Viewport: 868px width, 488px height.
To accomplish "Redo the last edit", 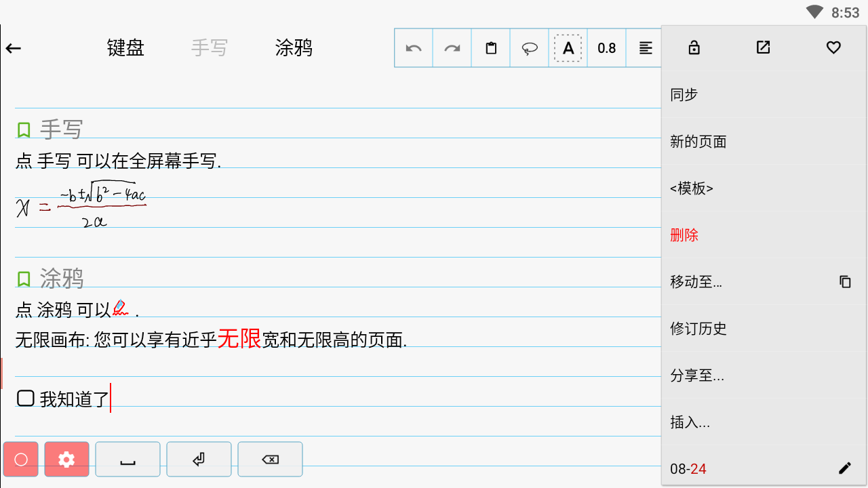I will [x=452, y=48].
